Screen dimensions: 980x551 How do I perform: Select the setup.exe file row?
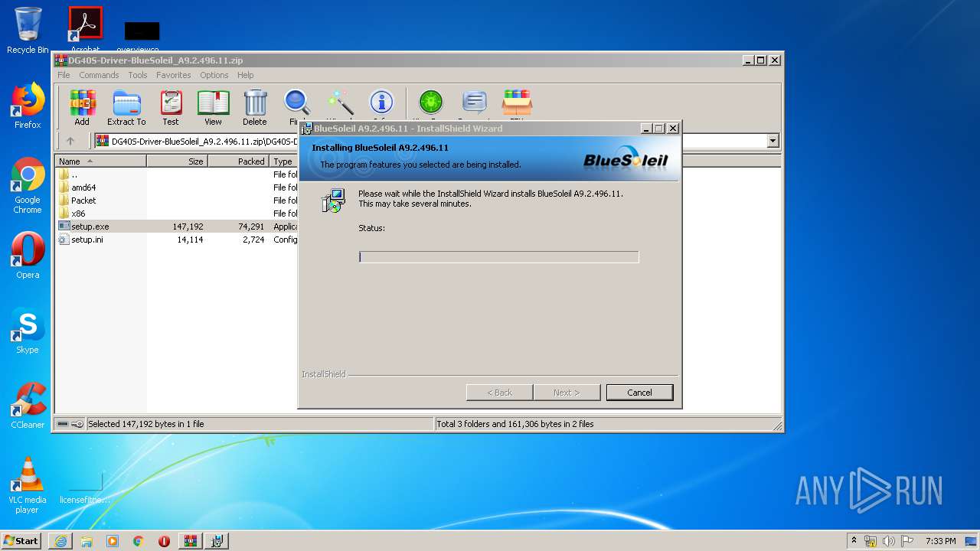coord(176,227)
